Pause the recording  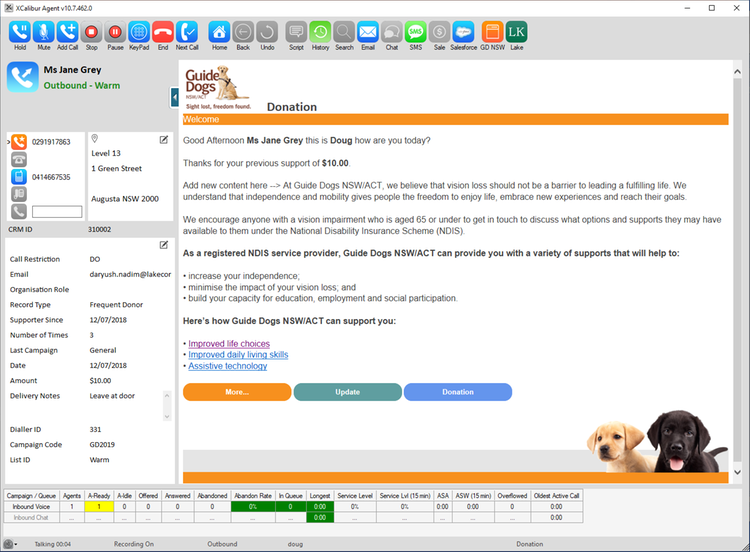(x=115, y=33)
